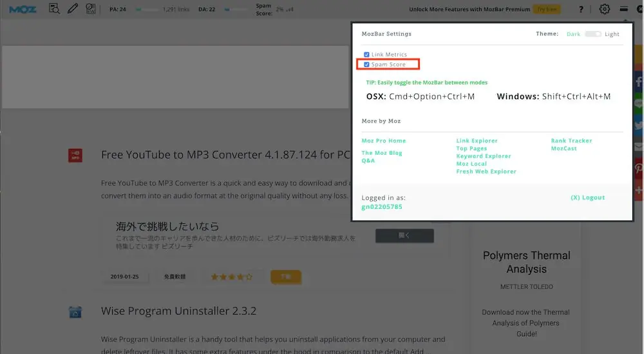The height and width of the screenshot is (354, 644).
Task: Click the Unlock More Features with MozBar Premium text
Action: (x=469, y=9)
